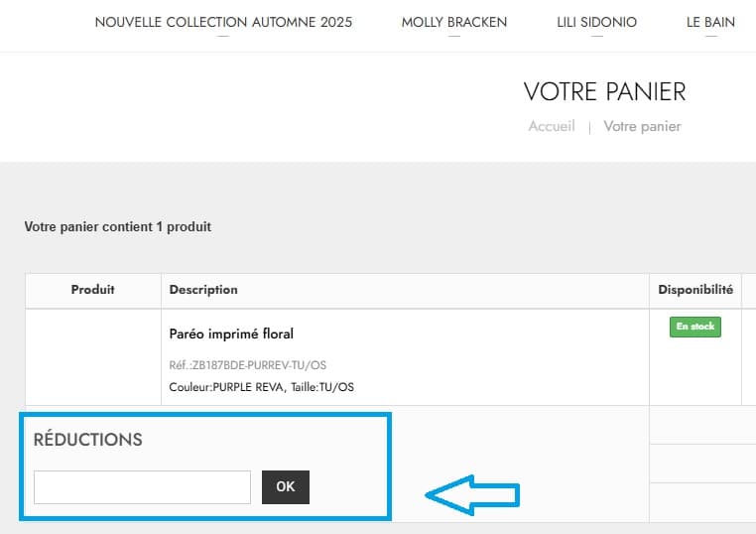Viewport: 756px width, 534px height.
Task: Click the Produit column header
Action: click(93, 290)
